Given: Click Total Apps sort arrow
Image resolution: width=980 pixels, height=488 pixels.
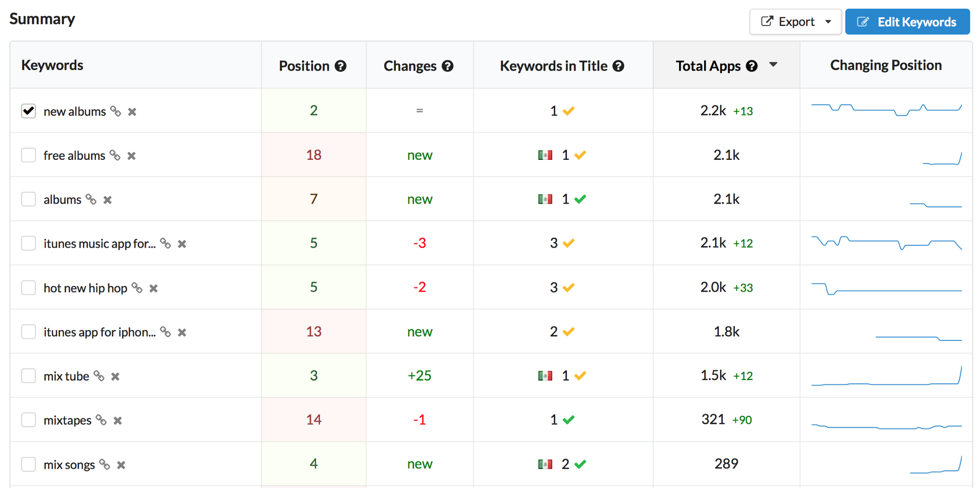Looking at the screenshot, I should coord(773,65).
